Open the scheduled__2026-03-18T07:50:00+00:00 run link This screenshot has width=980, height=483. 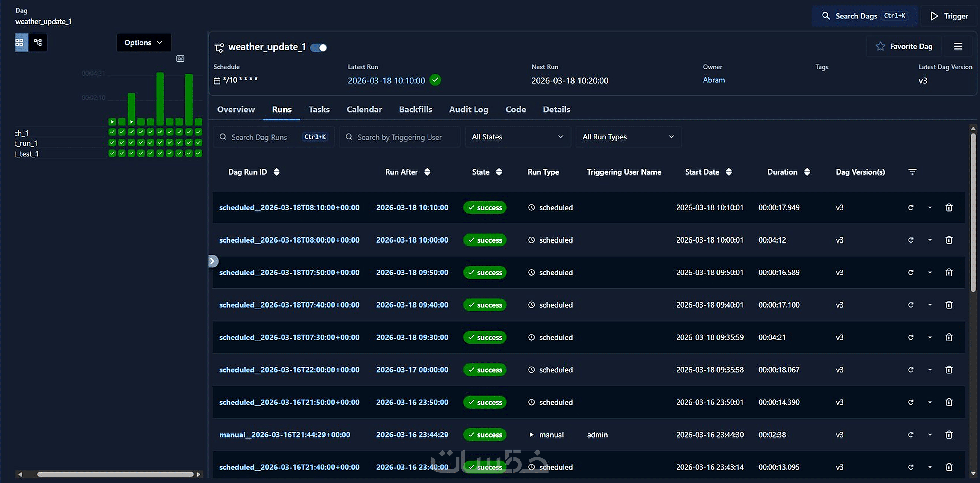coord(289,273)
